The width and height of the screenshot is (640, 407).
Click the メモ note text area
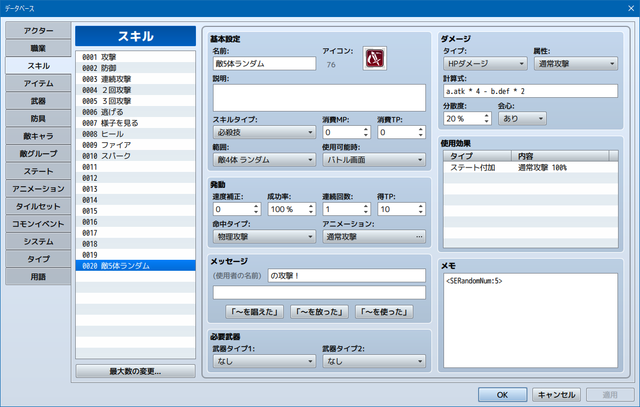531,320
